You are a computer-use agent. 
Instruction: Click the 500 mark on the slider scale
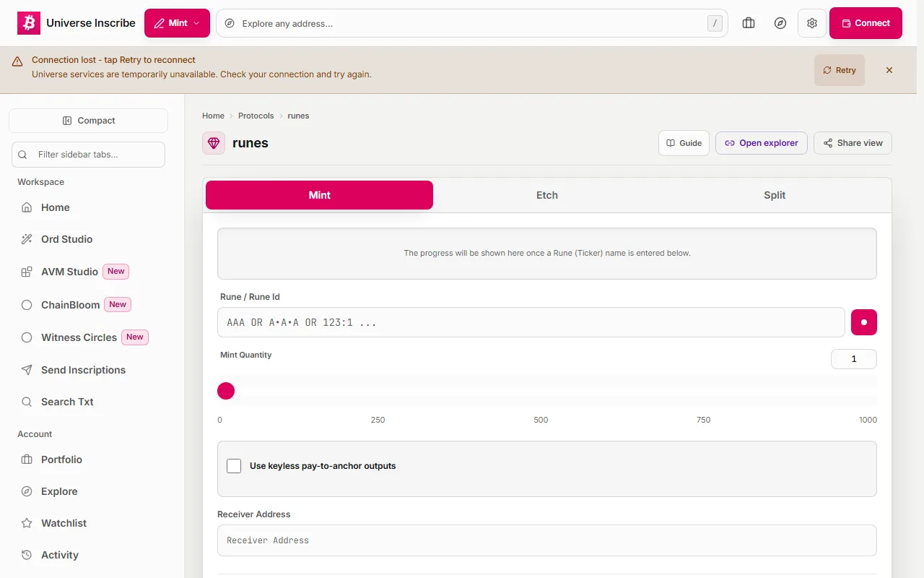[x=541, y=420]
